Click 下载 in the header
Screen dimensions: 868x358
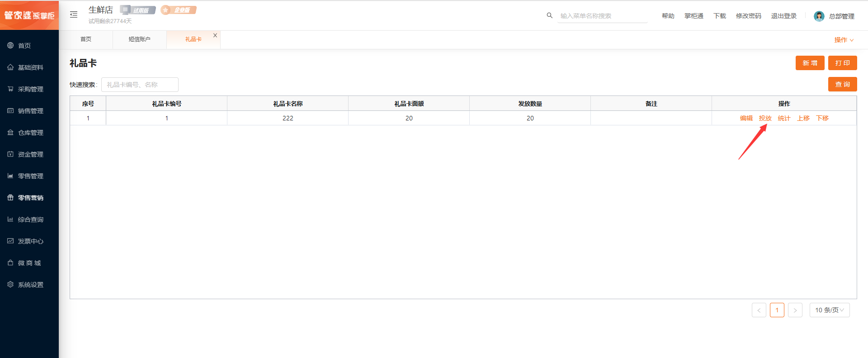(x=720, y=16)
